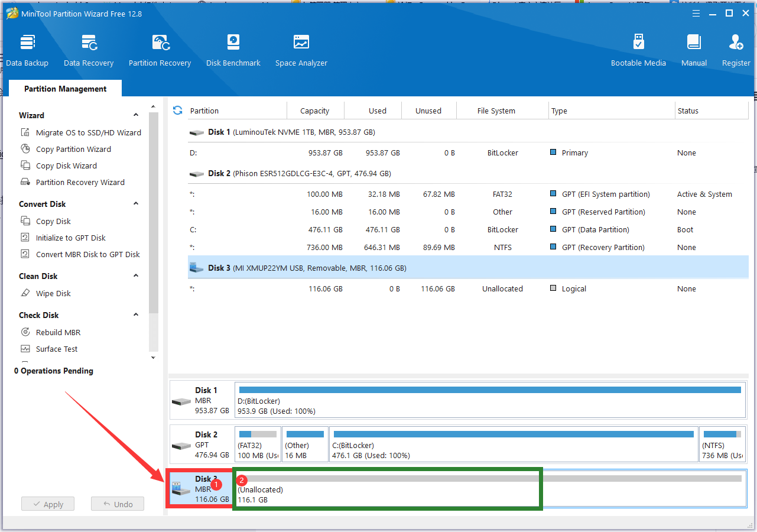This screenshot has height=532, width=757.
Task: Start the Disk Benchmark tool
Action: [x=233, y=50]
